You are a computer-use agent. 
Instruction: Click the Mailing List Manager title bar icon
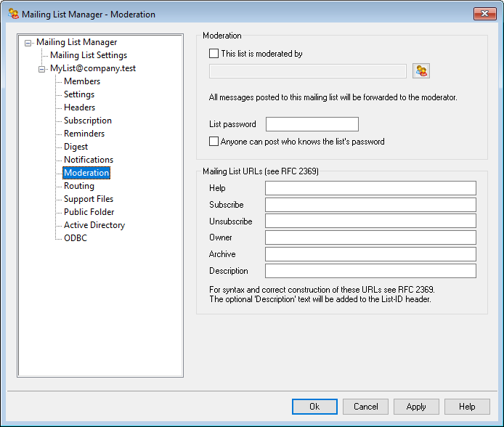[13, 13]
